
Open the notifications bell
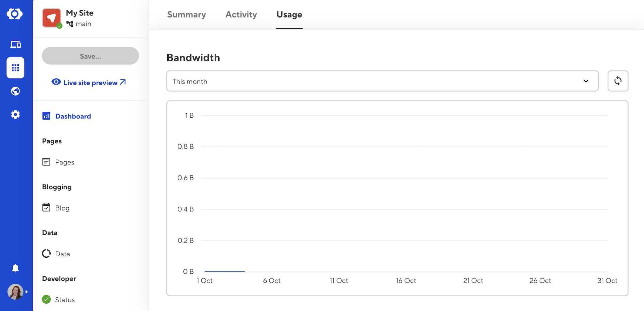tap(15, 268)
